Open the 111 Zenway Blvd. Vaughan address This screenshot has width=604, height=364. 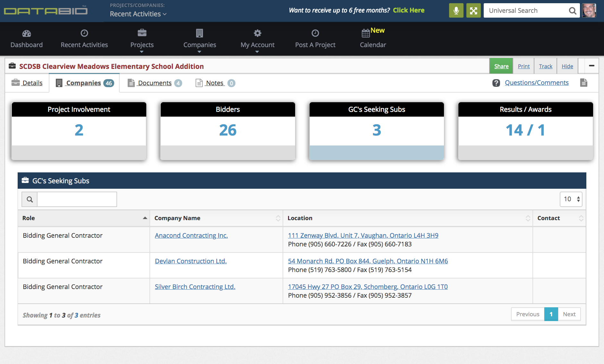(363, 236)
